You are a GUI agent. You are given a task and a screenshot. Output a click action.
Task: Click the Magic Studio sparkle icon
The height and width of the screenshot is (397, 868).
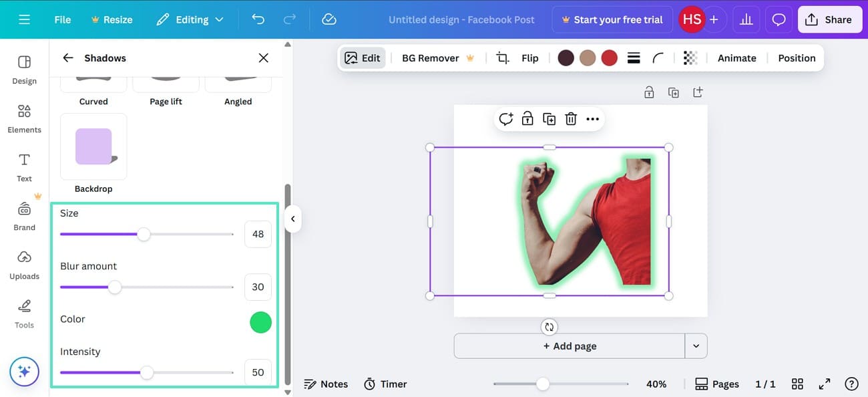24,371
